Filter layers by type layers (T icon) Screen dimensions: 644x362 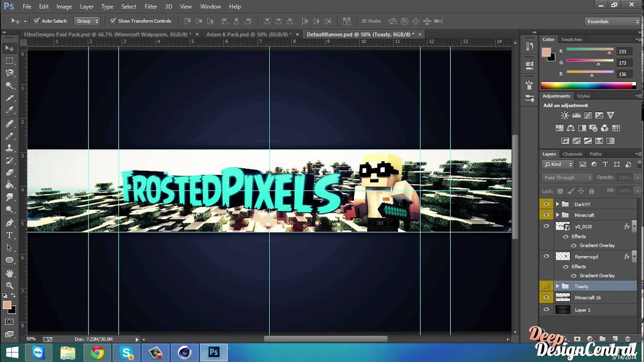[605, 164]
